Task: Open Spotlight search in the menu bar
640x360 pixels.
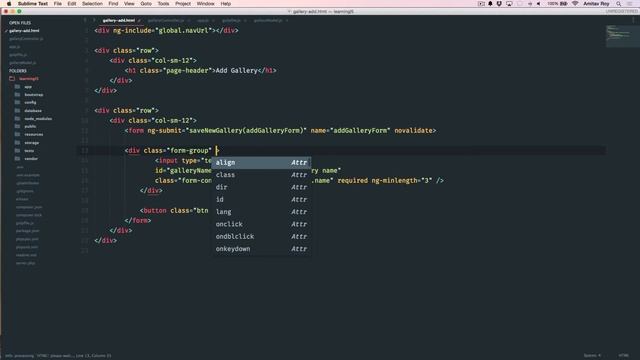Action: [x=619, y=4]
